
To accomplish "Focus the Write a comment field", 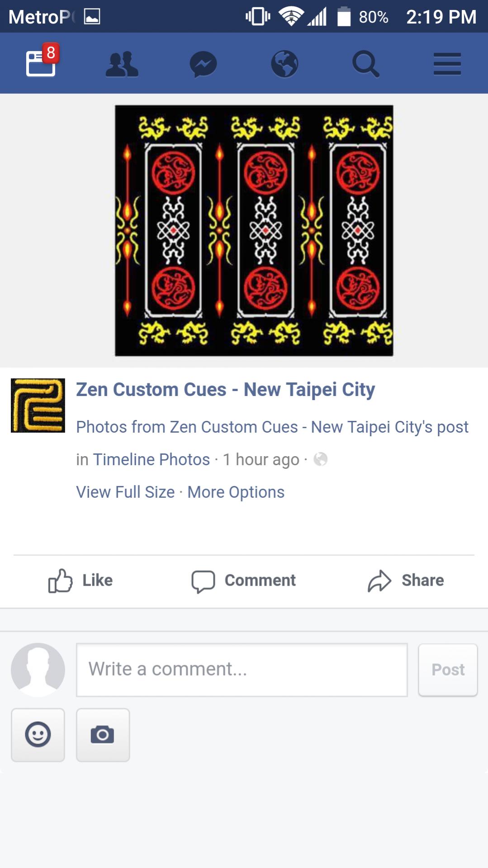I will tap(242, 670).
